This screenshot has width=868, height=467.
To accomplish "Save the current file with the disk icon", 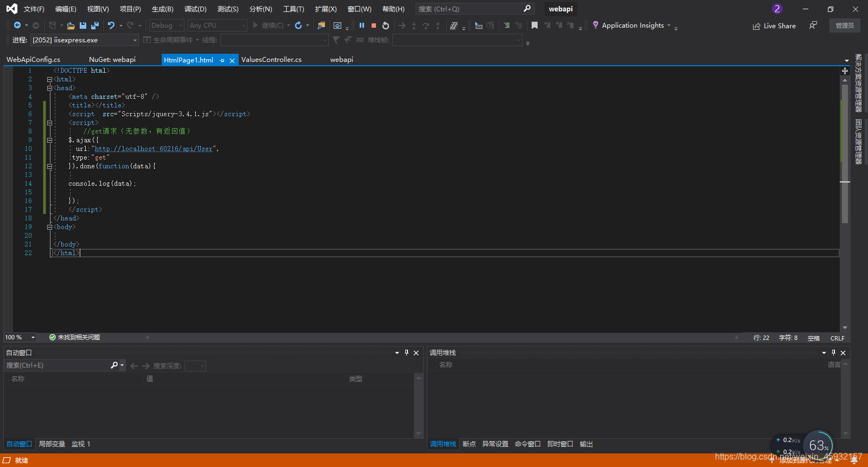I will [x=83, y=26].
